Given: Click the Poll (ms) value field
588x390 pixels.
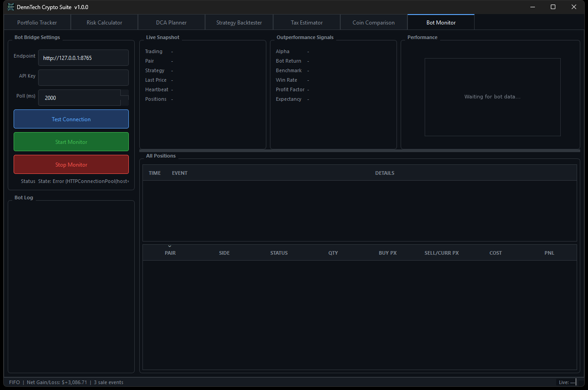Looking at the screenshot, I should click(79, 98).
